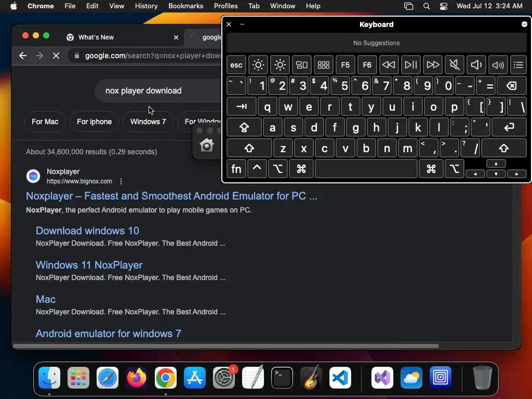Viewport: 532px width, 399px height.
Task: Stop loading the page in Chrome
Action: (56, 56)
